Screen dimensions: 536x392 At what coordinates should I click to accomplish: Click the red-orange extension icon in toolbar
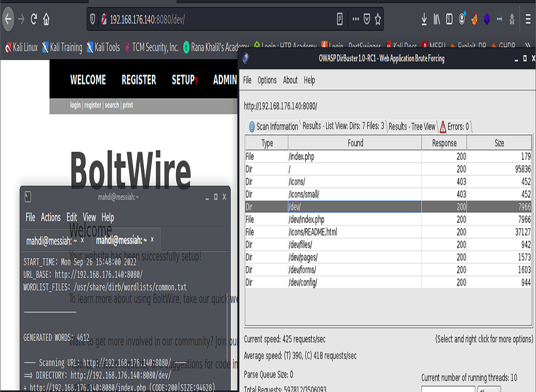(474, 19)
